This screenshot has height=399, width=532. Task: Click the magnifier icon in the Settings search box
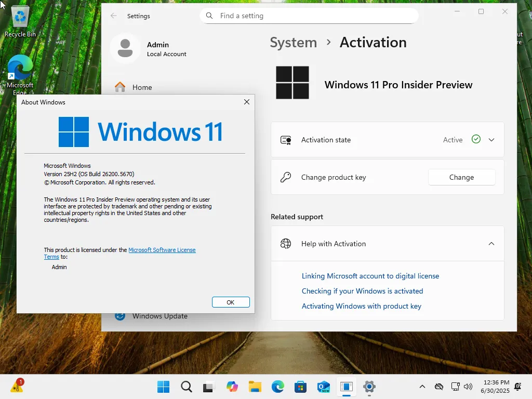tap(209, 16)
